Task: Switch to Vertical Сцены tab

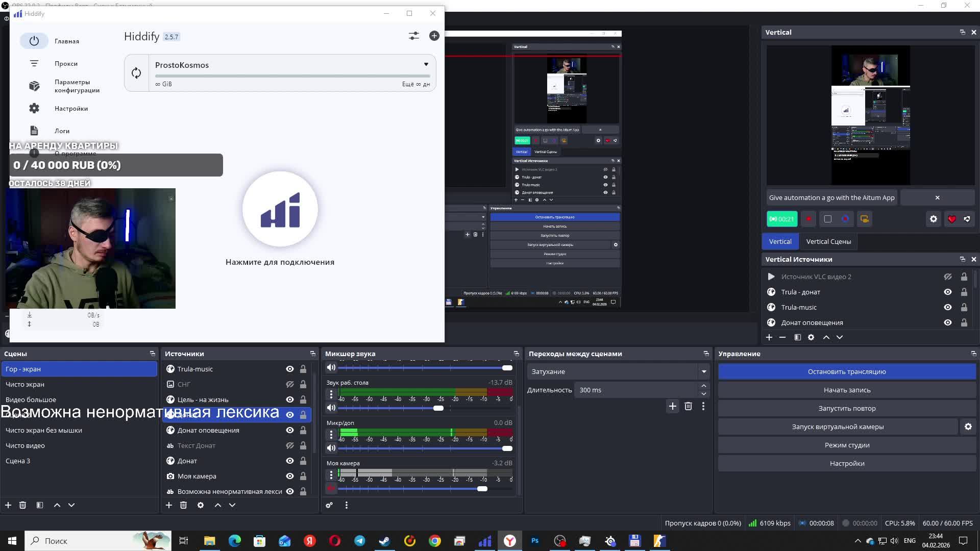Action: [x=828, y=241]
